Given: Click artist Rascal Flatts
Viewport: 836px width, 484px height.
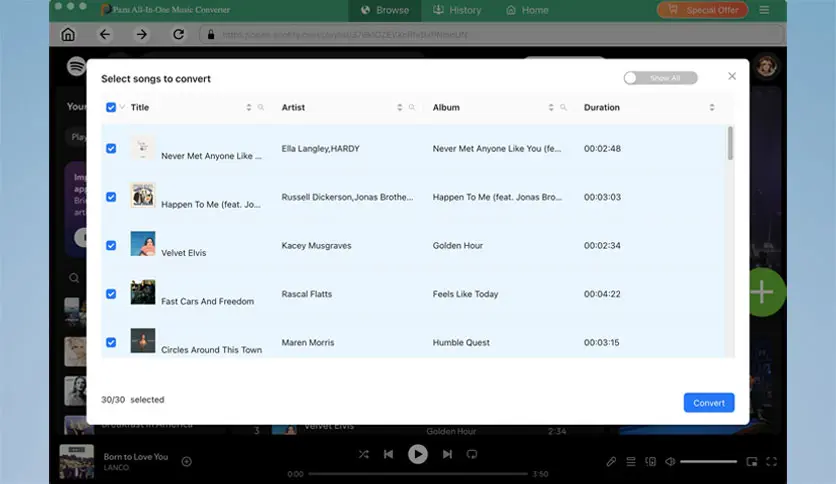Looking at the screenshot, I should click(x=307, y=294).
